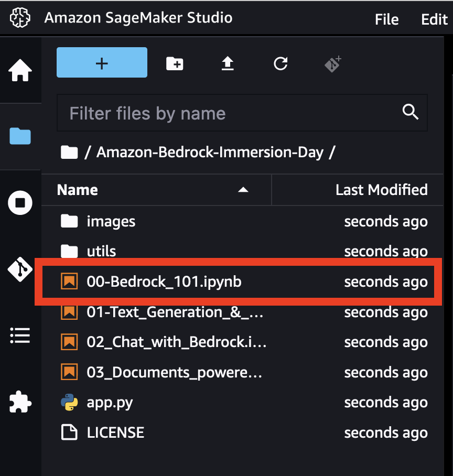Image resolution: width=453 pixels, height=476 pixels.
Task: Click the file icon beside LICENSE
Action: (x=69, y=432)
